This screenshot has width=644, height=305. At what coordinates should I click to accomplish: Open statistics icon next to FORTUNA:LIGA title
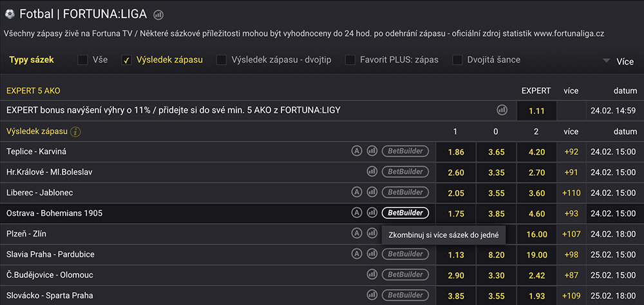[x=159, y=14]
